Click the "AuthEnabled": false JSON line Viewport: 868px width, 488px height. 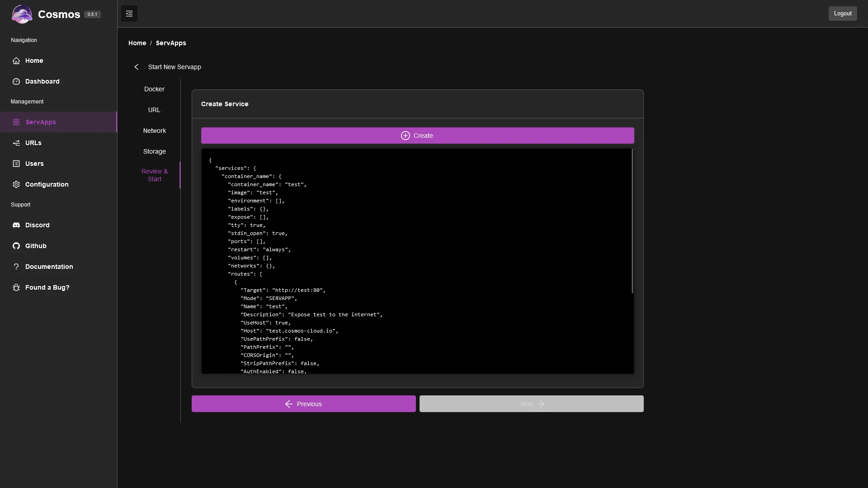274,371
